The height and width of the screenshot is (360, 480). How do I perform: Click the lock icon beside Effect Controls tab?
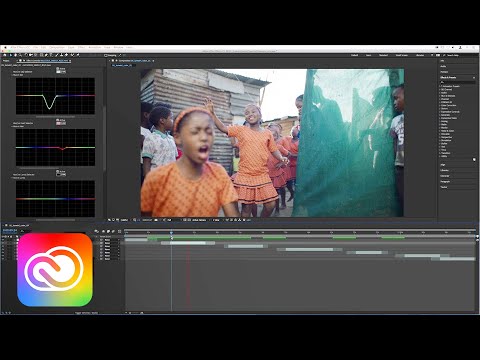point(20,61)
